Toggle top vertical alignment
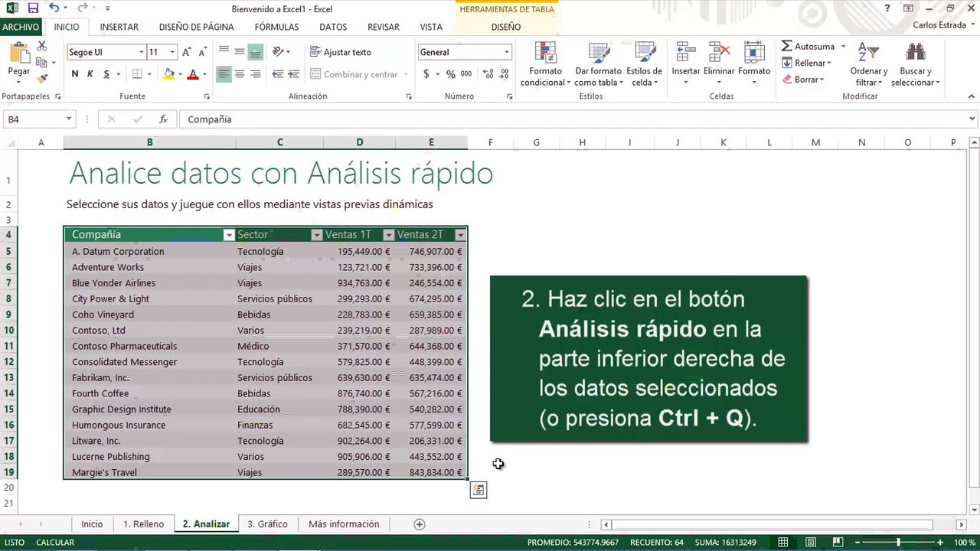Viewport: 980px width, 551px height. (x=224, y=52)
